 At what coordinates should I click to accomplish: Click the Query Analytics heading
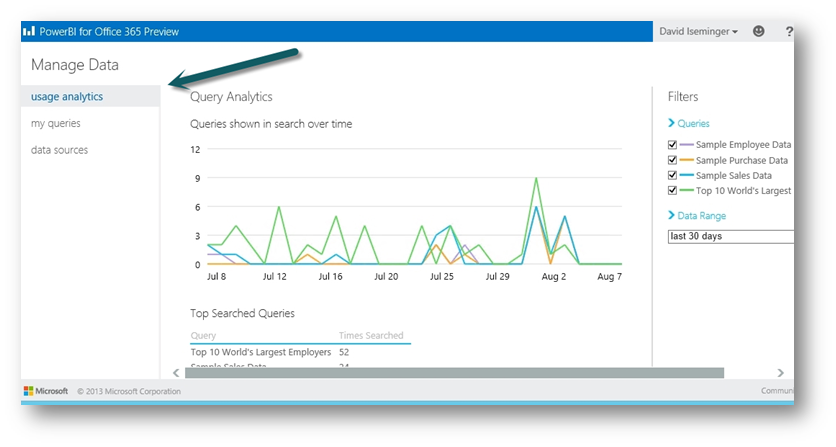coord(231,97)
